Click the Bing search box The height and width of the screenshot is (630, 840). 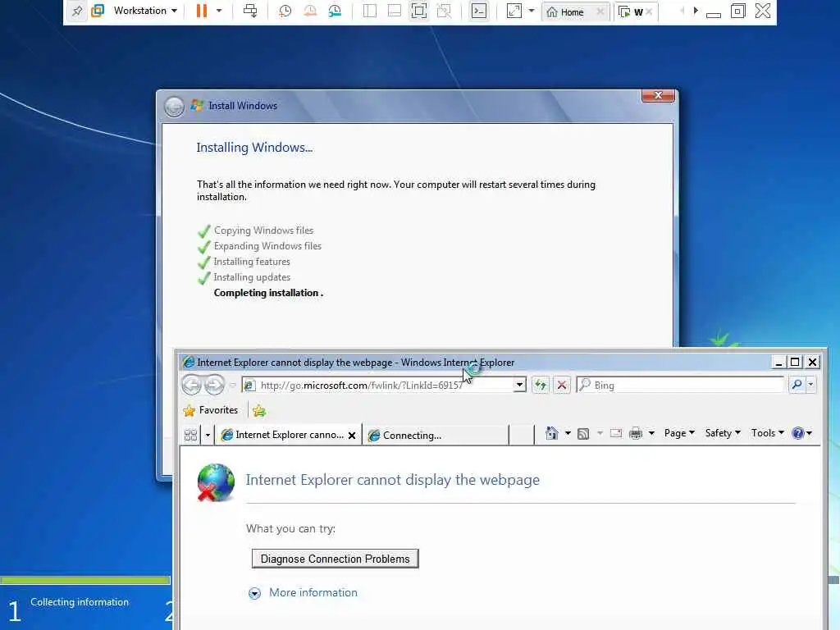point(680,386)
